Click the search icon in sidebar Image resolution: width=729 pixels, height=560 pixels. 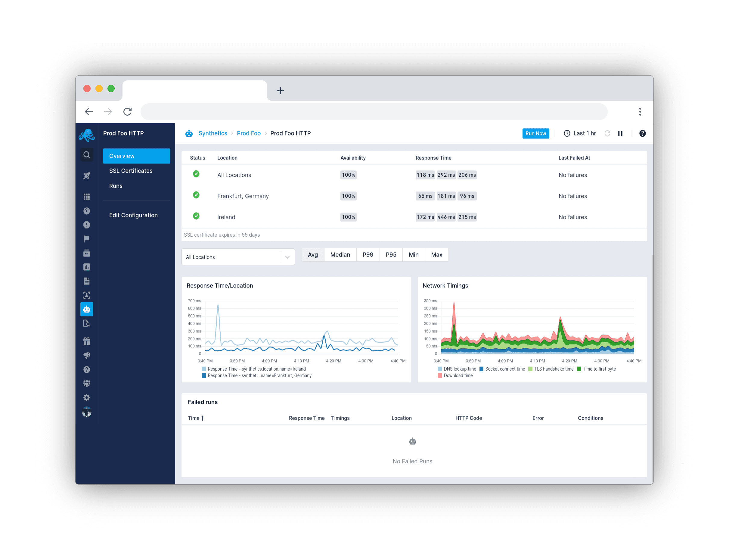(87, 155)
